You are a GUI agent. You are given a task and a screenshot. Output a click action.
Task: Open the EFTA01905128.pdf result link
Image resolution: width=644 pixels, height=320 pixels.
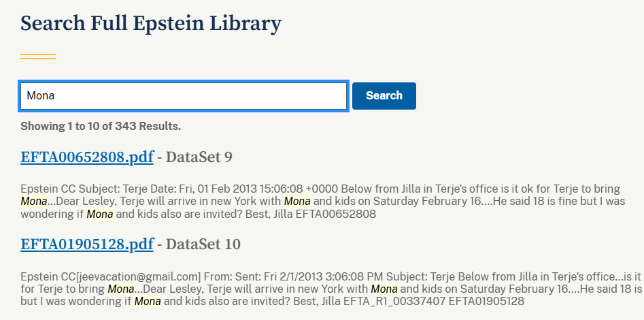pos(87,244)
